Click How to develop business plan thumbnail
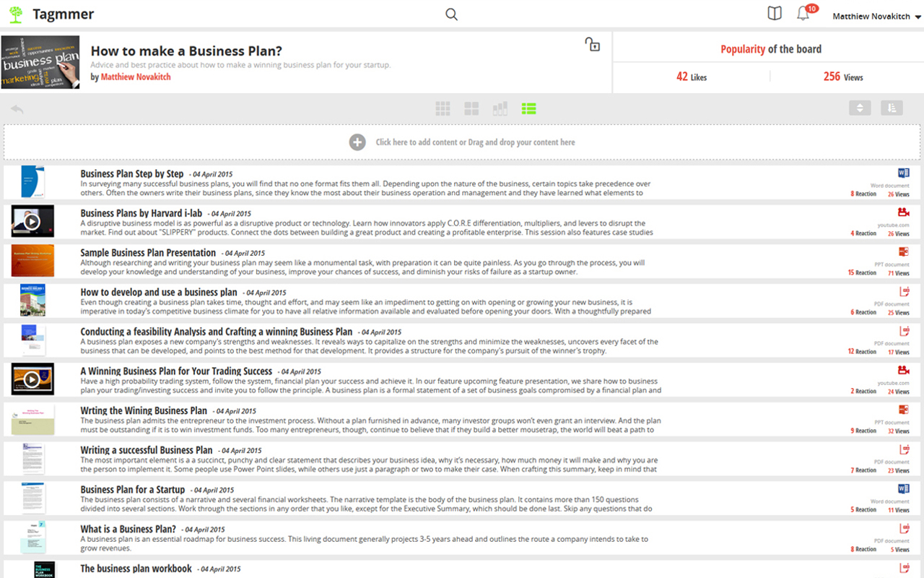924x578 pixels. pyautogui.click(x=32, y=300)
